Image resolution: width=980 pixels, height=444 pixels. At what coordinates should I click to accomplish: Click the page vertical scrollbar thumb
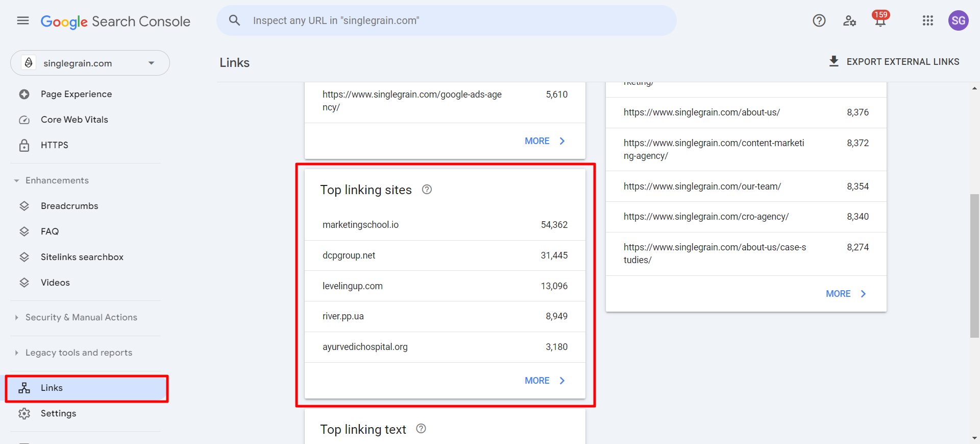click(x=974, y=266)
